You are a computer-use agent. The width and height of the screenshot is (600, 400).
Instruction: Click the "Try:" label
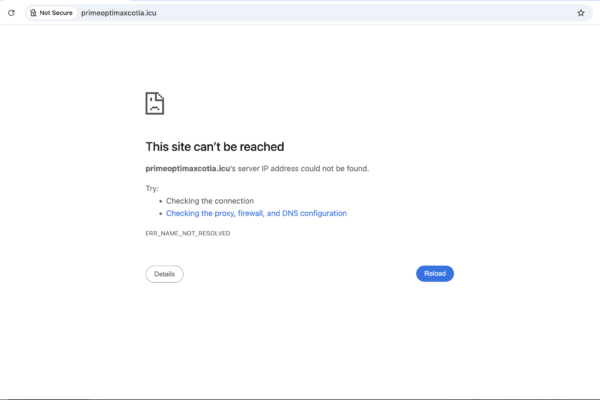[152, 188]
